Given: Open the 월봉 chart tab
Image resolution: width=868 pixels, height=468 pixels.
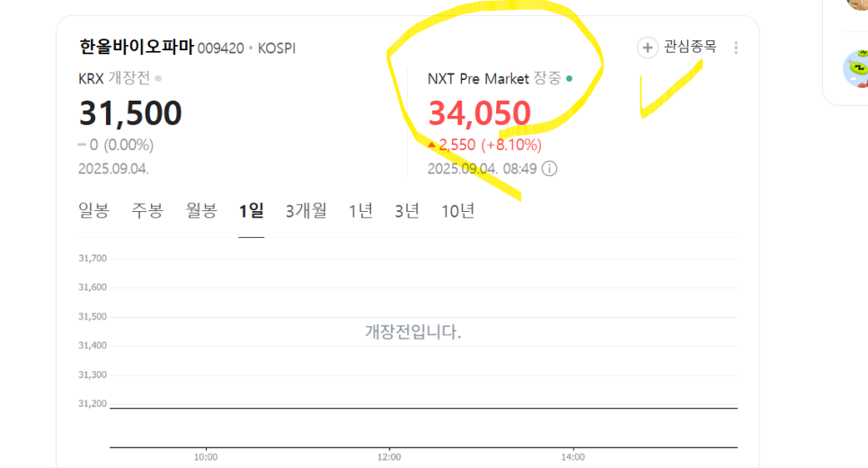Looking at the screenshot, I should click(201, 211).
